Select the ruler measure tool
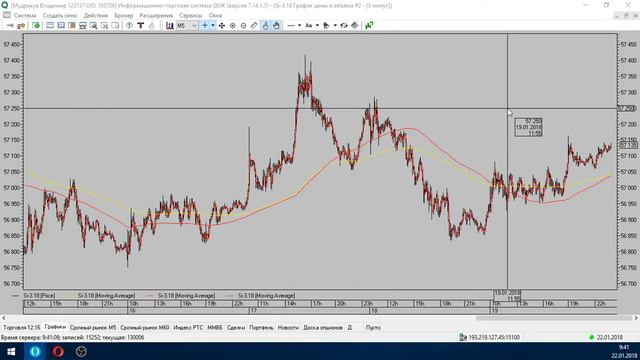 tap(254, 25)
